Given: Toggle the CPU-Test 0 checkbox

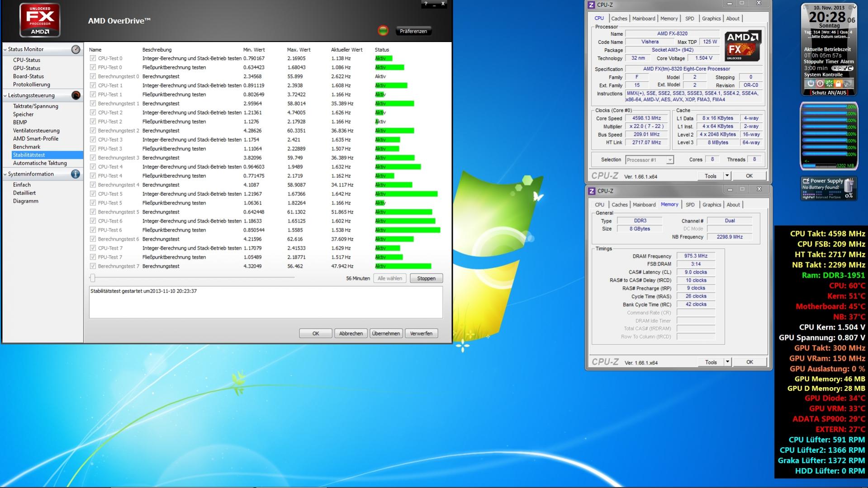Looking at the screenshot, I should 93,58.
